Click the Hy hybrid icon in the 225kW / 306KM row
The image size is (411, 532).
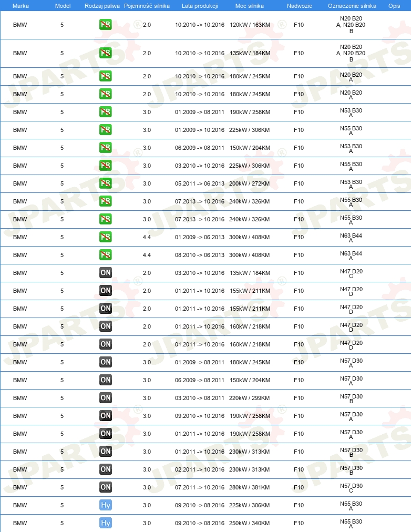pyautogui.click(x=106, y=505)
